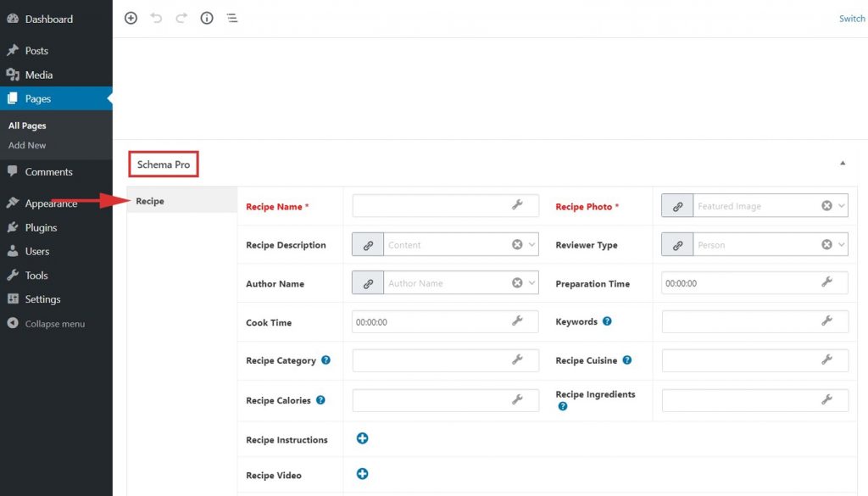Clear the Featured Image selection

tap(826, 206)
